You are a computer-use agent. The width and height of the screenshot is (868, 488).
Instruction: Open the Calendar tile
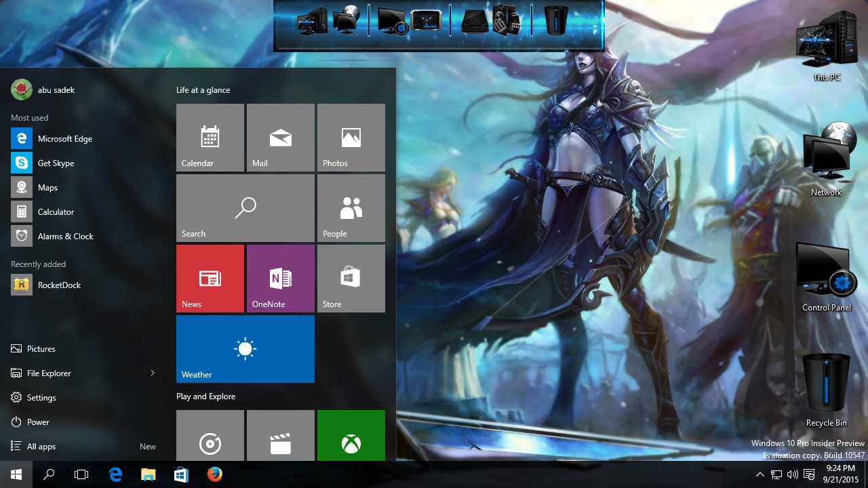210,138
